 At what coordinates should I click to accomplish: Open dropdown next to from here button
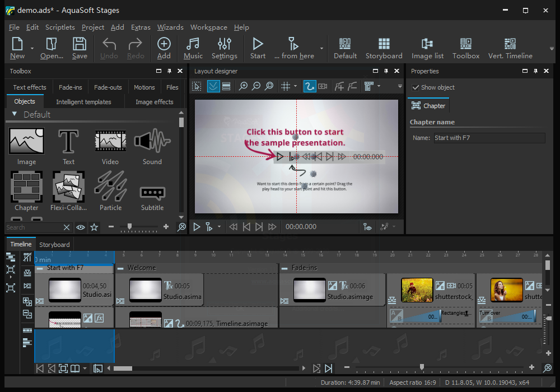click(x=321, y=48)
